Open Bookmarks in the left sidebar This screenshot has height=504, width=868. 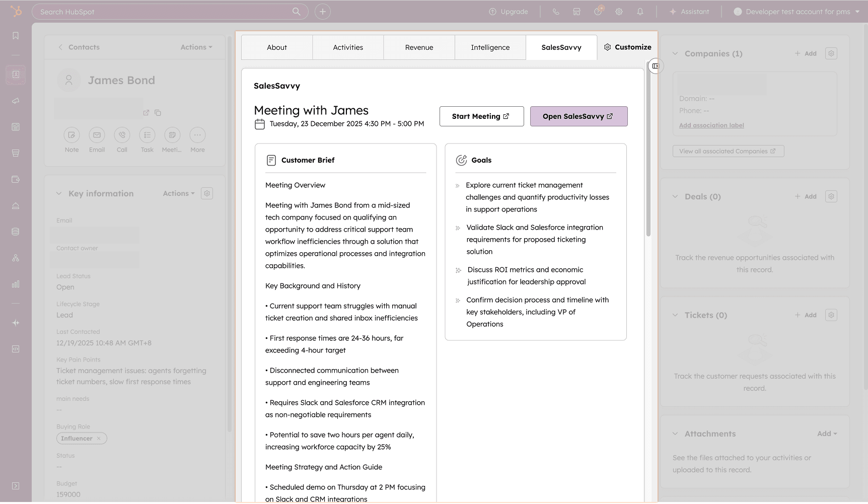point(16,36)
